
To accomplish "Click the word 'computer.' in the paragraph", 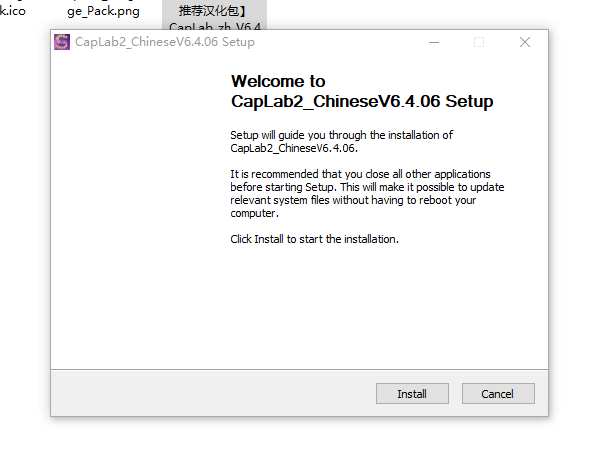I will [254, 213].
